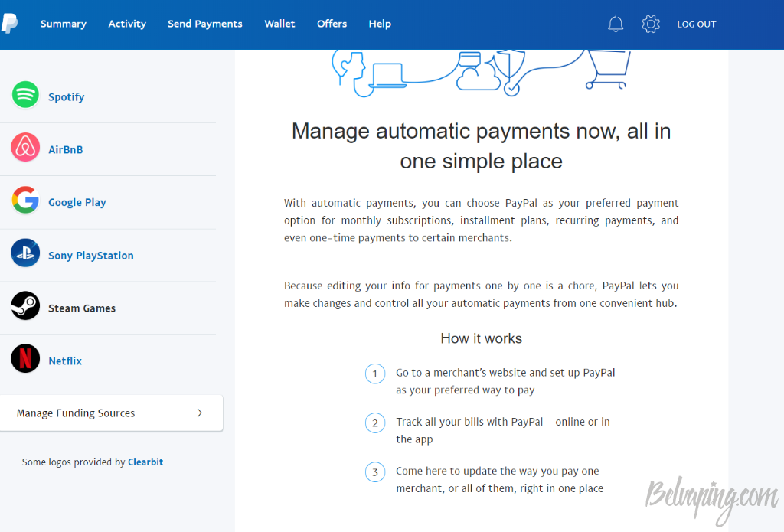Open the AirBnB merchant link
784x532 pixels.
coord(66,149)
